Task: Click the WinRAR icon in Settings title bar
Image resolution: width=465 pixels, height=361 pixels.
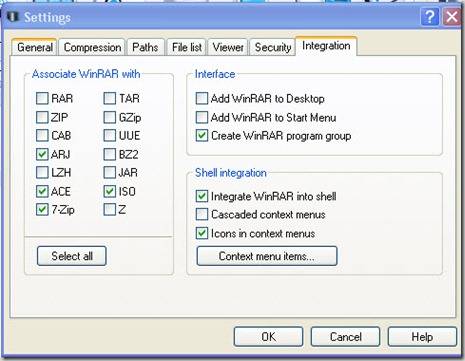Action: pyautogui.click(x=13, y=16)
